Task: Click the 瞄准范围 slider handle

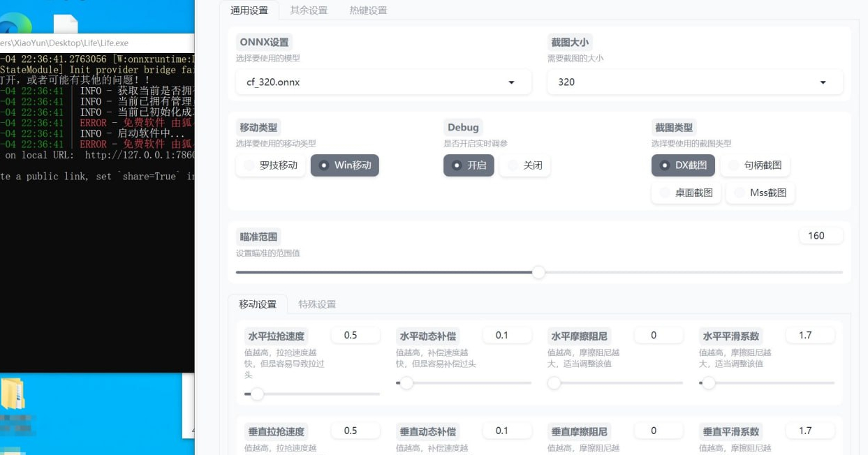Action: point(538,272)
